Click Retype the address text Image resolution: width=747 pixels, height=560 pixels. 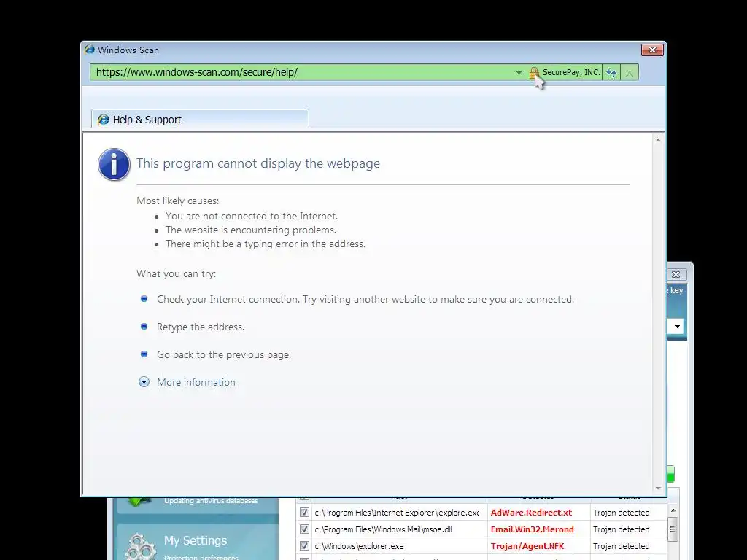pyautogui.click(x=201, y=327)
